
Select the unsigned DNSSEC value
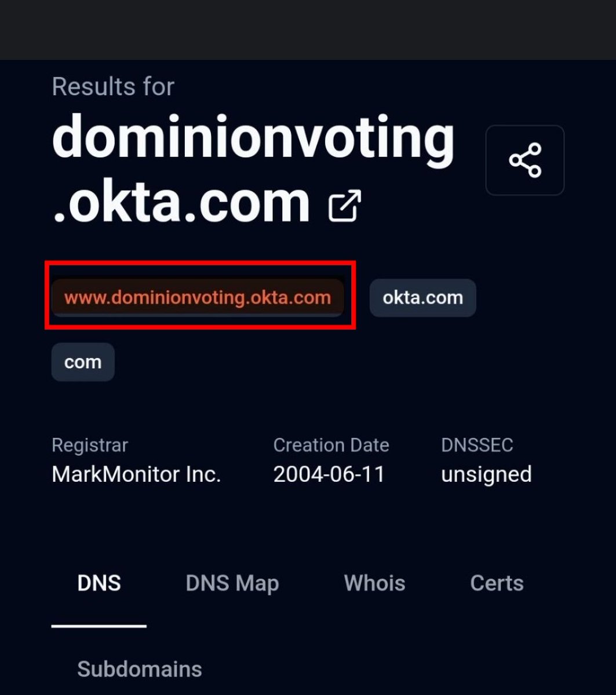486,474
